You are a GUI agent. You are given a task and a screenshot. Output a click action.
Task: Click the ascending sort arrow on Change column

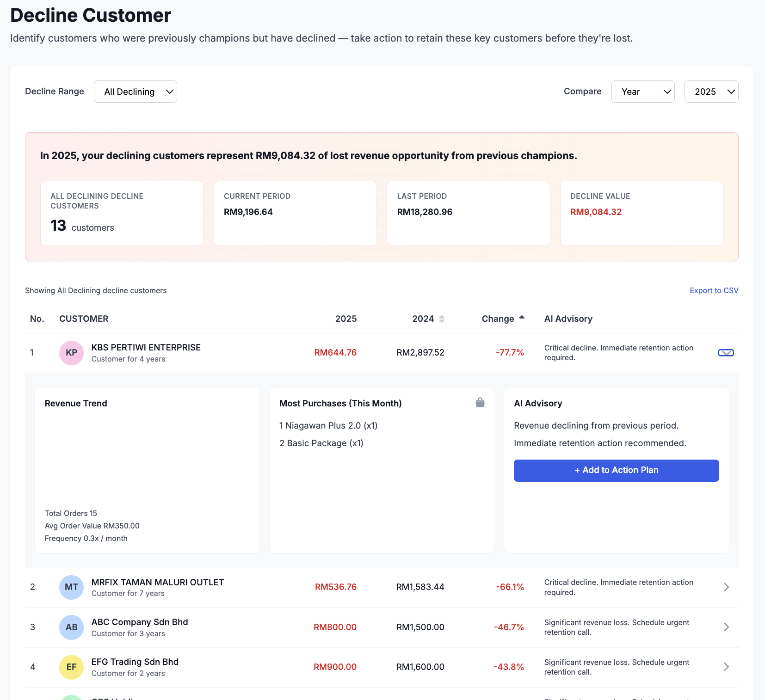[x=522, y=318]
